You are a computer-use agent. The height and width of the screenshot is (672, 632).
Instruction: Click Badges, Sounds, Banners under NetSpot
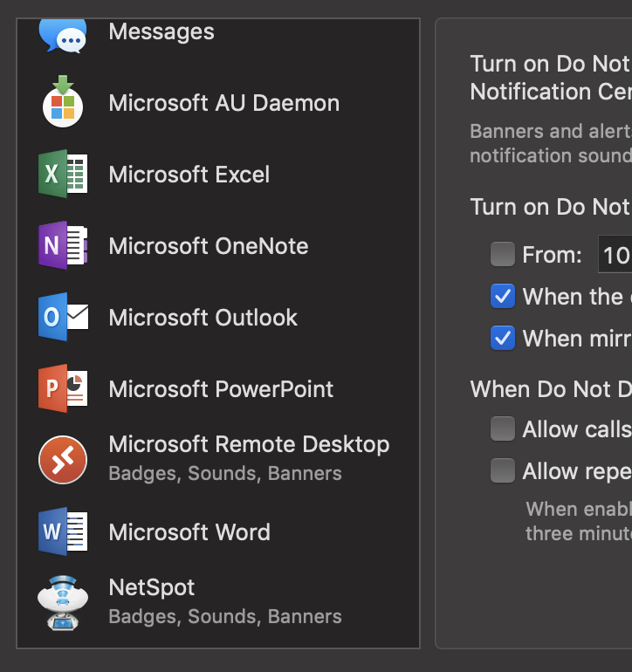pyautogui.click(x=225, y=617)
